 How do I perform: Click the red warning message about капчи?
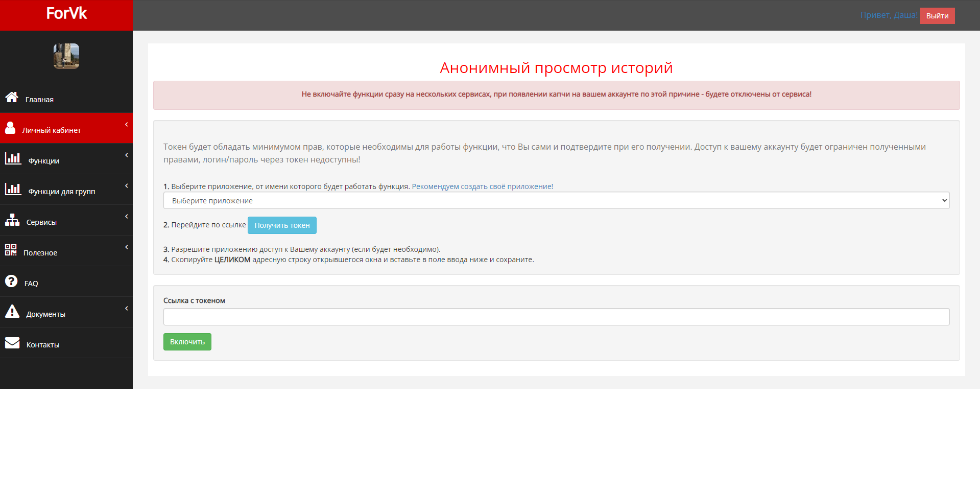pos(556,95)
